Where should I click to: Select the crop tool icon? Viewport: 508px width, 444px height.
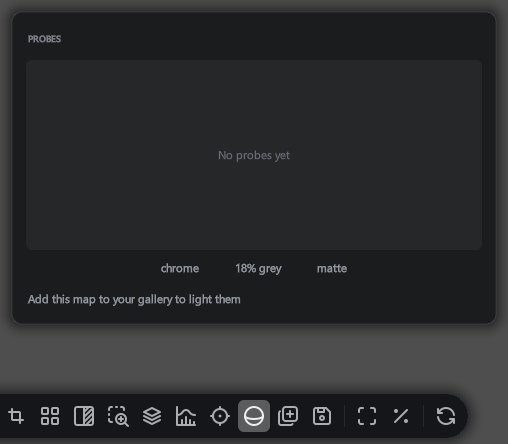pos(16,416)
